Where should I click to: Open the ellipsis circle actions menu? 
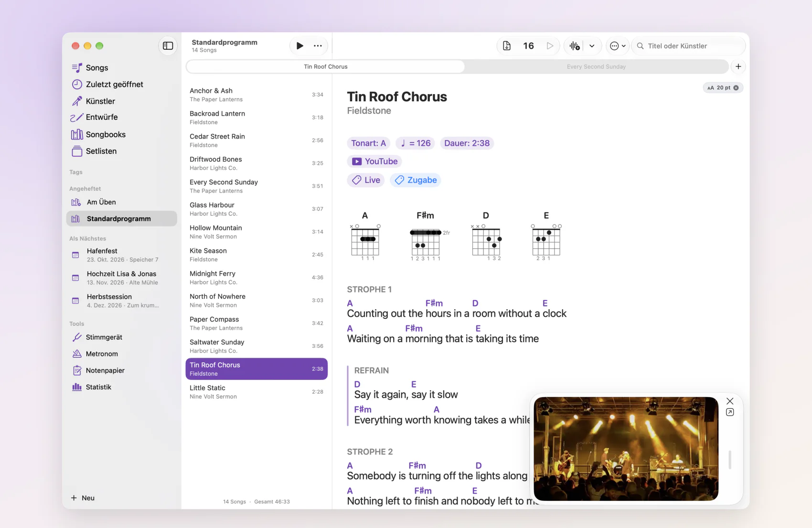618,46
